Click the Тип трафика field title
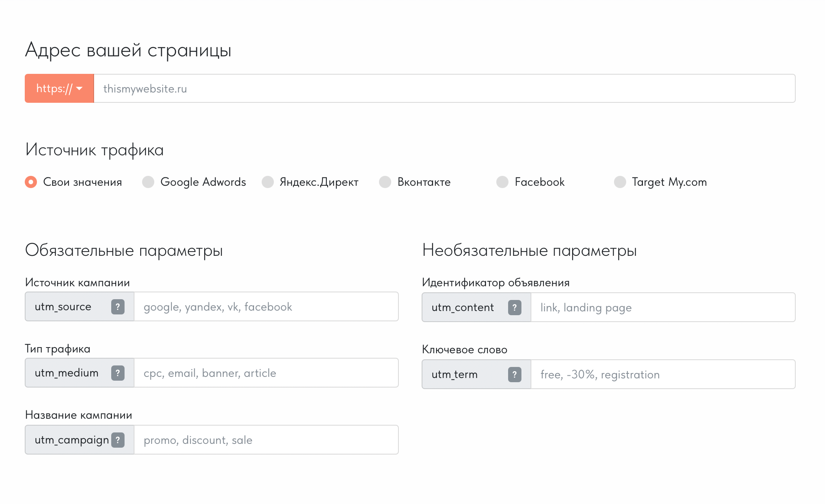Image resolution: width=825 pixels, height=504 pixels. click(58, 349)
